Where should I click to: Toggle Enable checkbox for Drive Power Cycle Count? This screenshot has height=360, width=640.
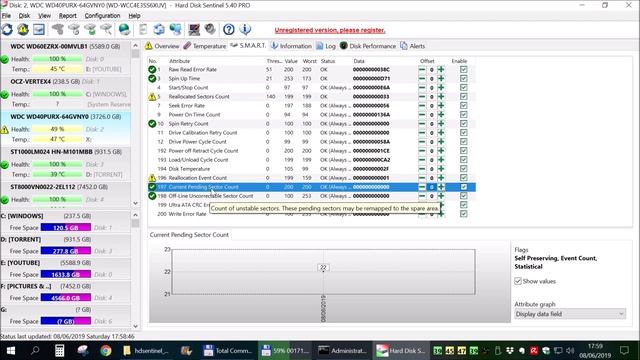[x=463, y=142]
